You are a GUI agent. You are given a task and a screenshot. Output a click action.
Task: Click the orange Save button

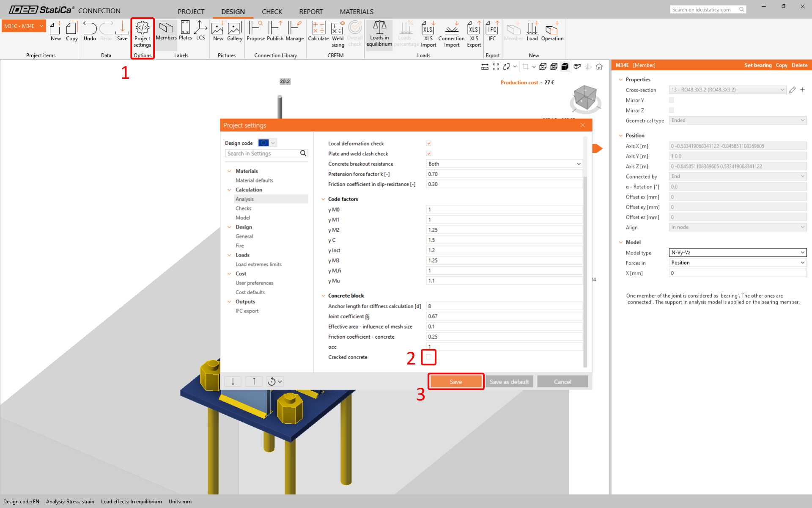point(455,381)
